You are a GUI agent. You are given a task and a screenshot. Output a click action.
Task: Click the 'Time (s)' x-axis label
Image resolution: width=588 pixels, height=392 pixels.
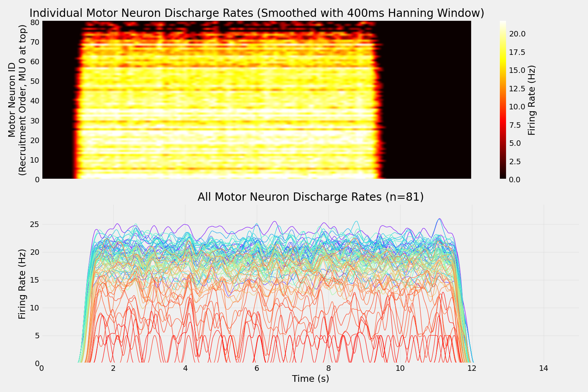[x=310, y=379]
